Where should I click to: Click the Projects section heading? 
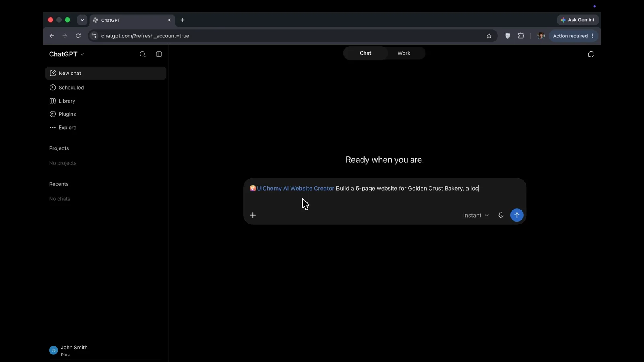pos(59,148)
